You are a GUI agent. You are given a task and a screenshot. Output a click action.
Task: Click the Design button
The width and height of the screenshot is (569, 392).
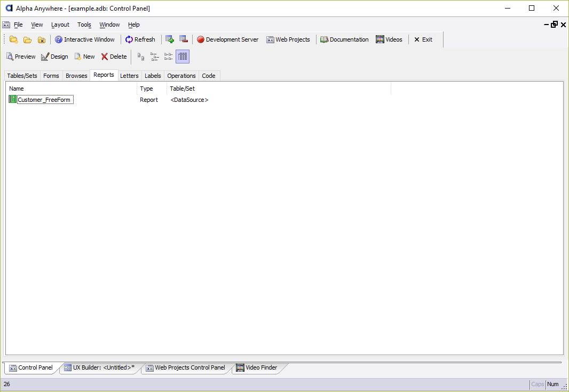point(54,57)
